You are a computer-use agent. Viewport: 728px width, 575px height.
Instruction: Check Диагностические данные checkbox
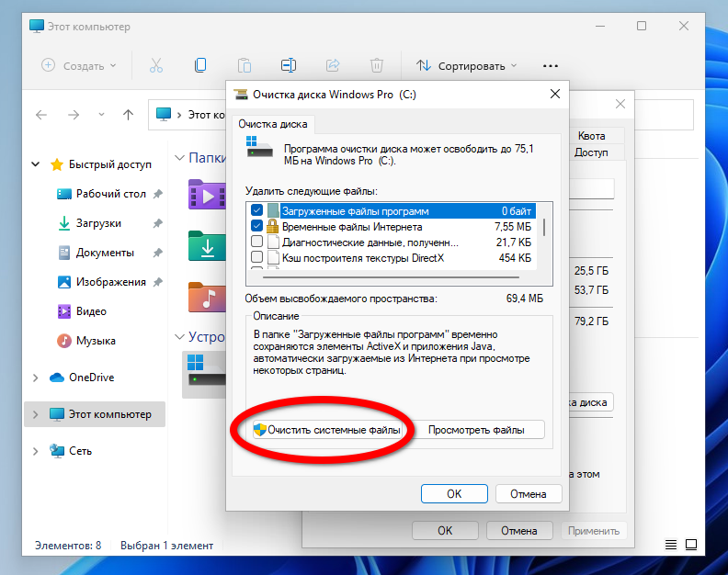256,242
